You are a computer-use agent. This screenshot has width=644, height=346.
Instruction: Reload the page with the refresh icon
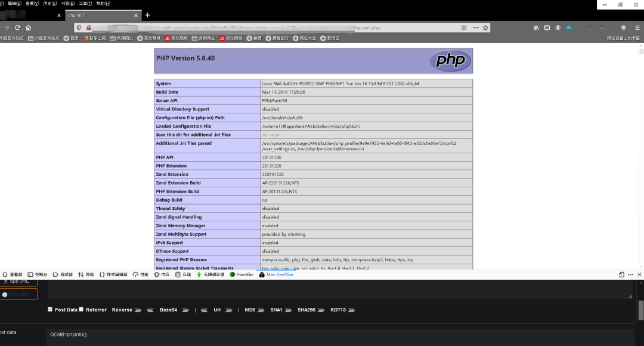17,27
